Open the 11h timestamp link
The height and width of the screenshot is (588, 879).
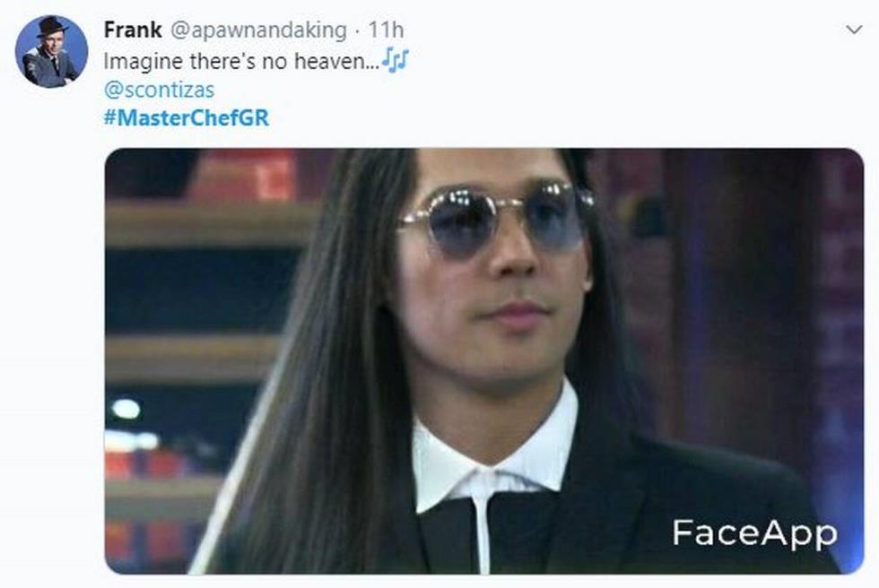point(386,30)
